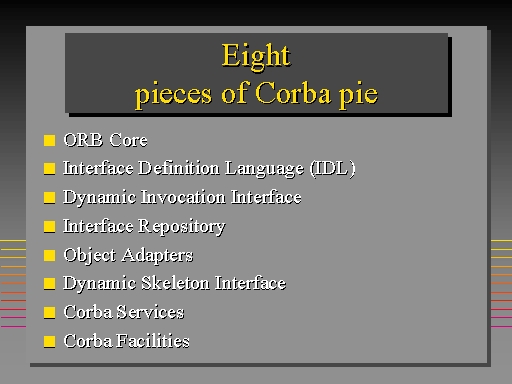The height and width of the screenshot is (384, 512).
Task: Select the Dynamic Skeleton Interface line
Action: click(x=175, y=283)
